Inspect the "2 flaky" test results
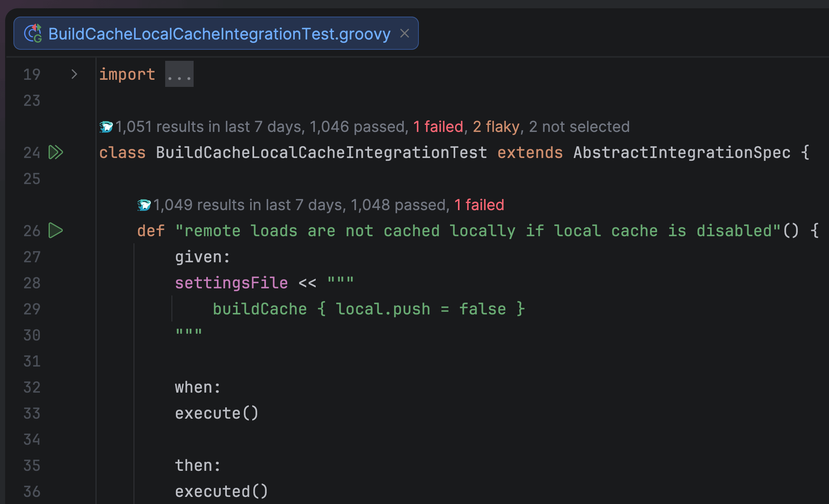This screenshot has height=504, width=829. click(495, 126)
